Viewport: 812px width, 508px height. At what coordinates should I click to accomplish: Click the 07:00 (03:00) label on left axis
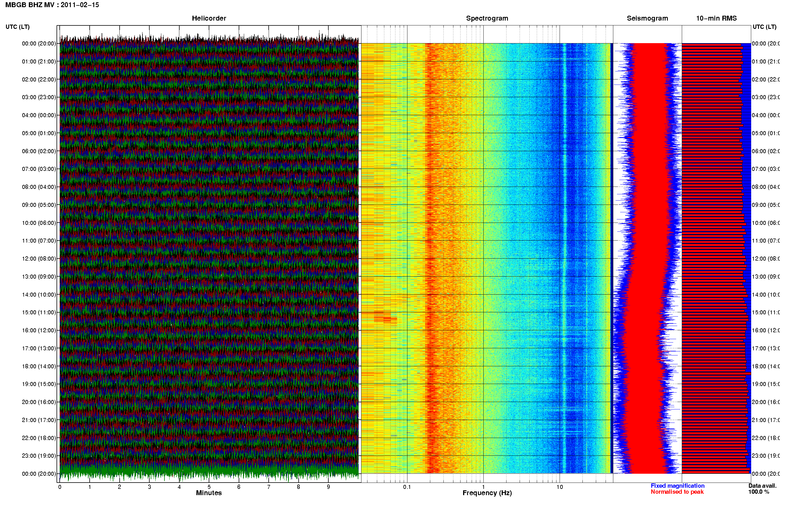(x=39, y=169)
